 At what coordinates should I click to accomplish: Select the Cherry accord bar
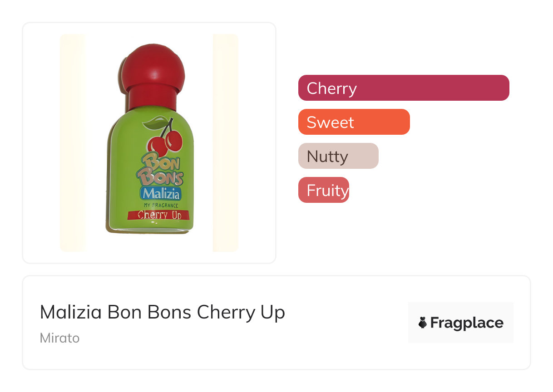click(x=403, y=88)
